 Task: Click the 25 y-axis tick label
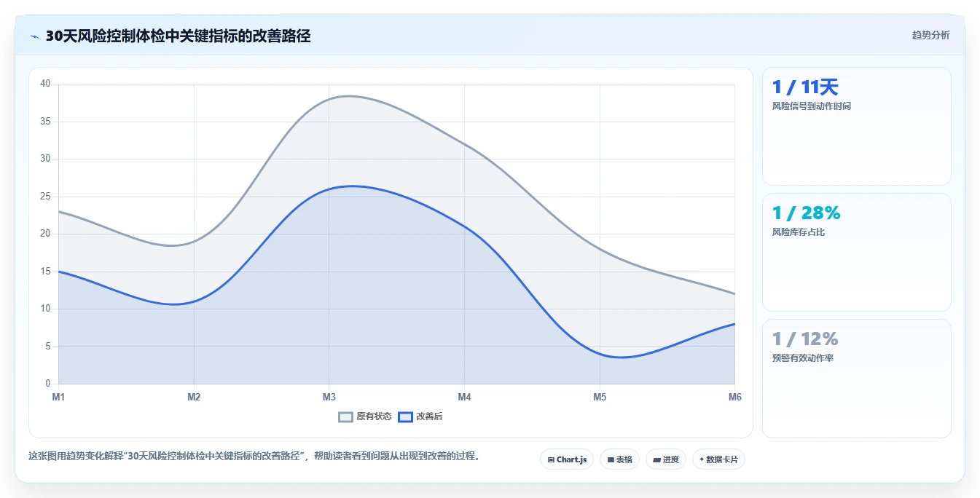point(45,196)
